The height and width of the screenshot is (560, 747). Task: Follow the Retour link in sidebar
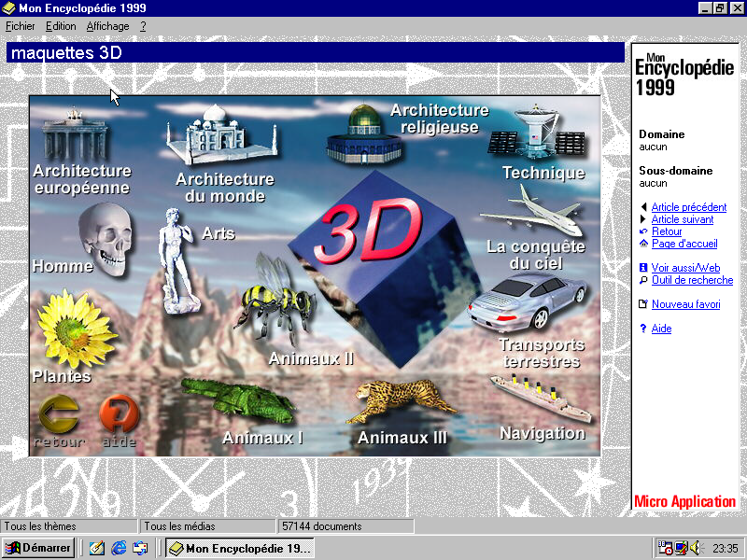667,231
